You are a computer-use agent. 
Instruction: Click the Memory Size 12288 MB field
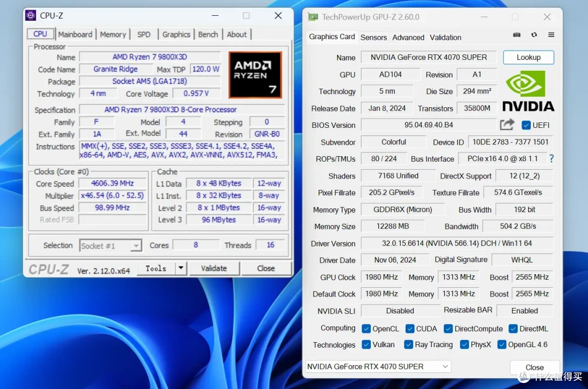coord(393,226)
